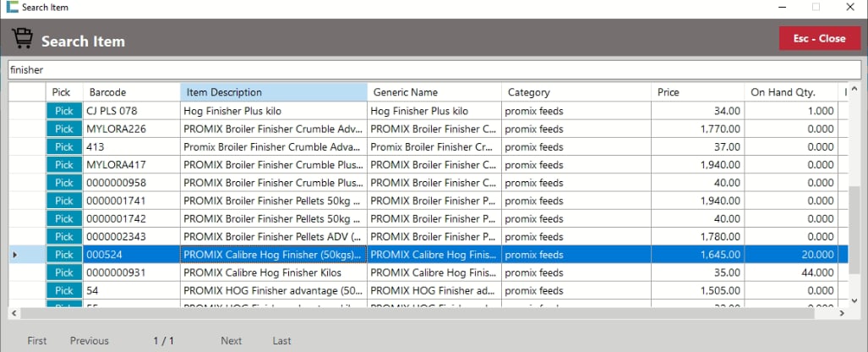The height and width of the screenshot is (352, 868).
Task: Jump to Last page of results
Action: (281, 341)
